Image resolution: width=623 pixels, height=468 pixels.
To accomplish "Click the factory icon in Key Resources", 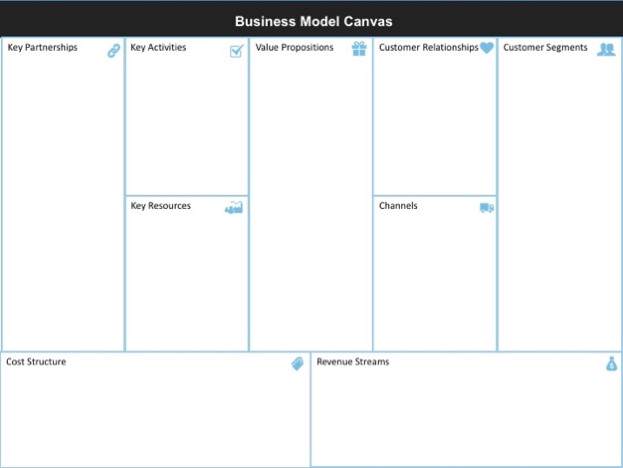I will (234, 207).
